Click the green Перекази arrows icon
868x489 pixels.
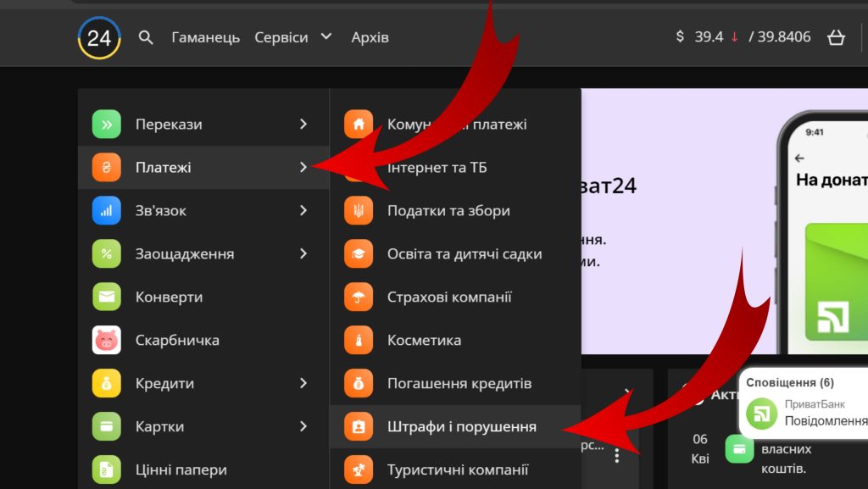[107, 125]
